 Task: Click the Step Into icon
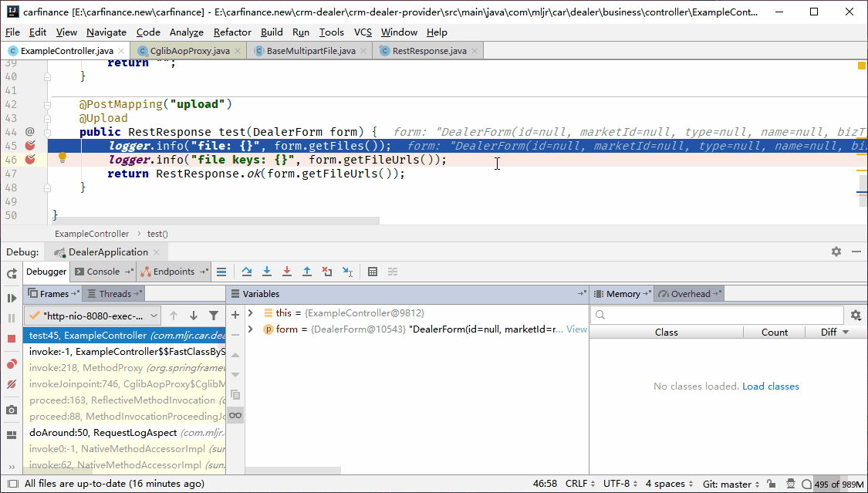point(267,272)
